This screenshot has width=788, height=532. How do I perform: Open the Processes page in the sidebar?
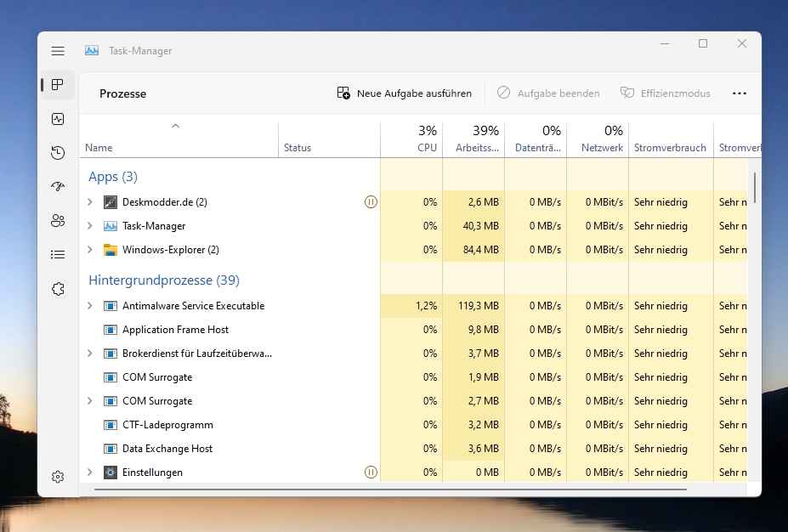tap(58, 84)
